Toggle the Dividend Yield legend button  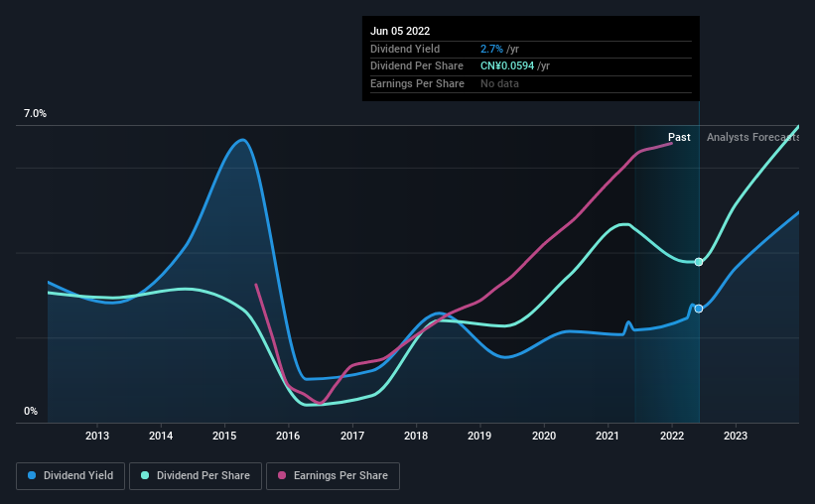[70, 476]
